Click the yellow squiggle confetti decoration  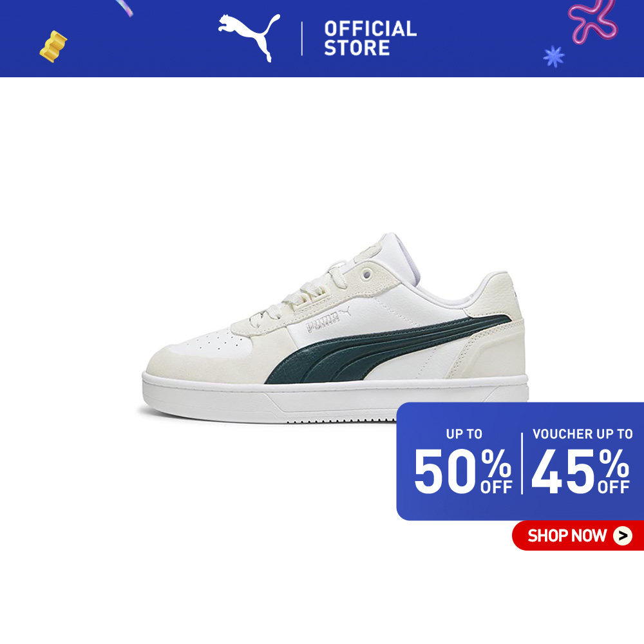53,46
